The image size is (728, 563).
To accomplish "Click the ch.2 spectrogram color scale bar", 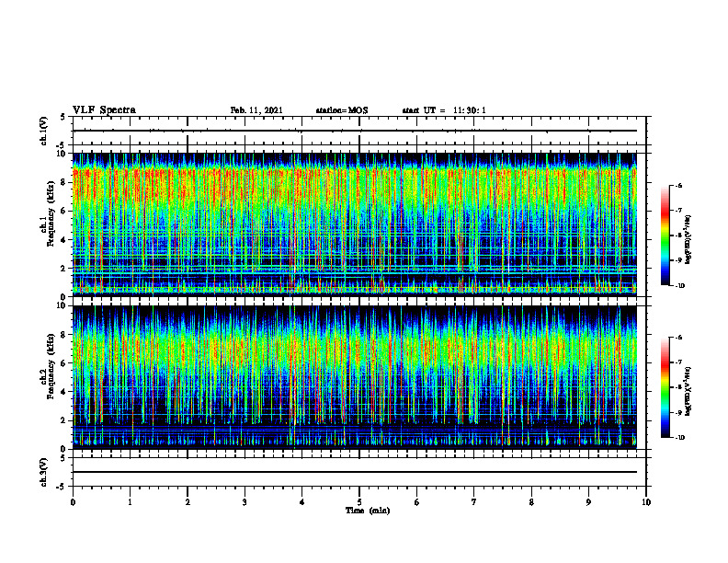I will click(x=665, y=387).
